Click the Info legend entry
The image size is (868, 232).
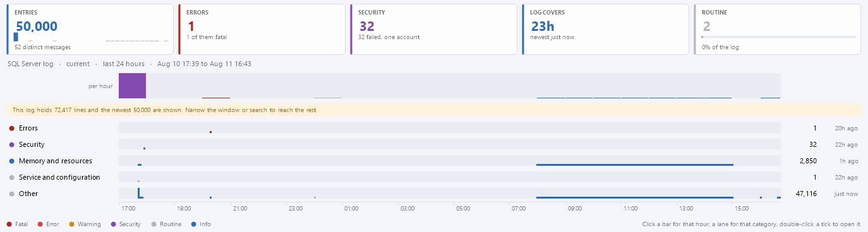[x=201, y=224]
